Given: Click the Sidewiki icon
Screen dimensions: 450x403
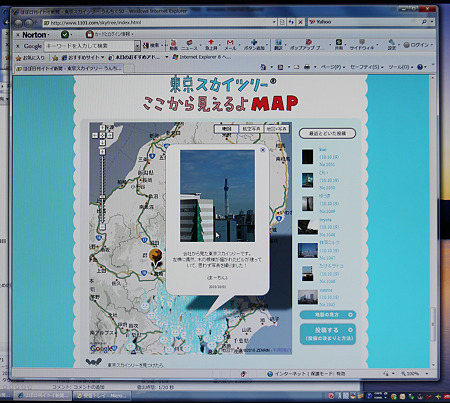Looking at the screenshot, I should (362, 45).
